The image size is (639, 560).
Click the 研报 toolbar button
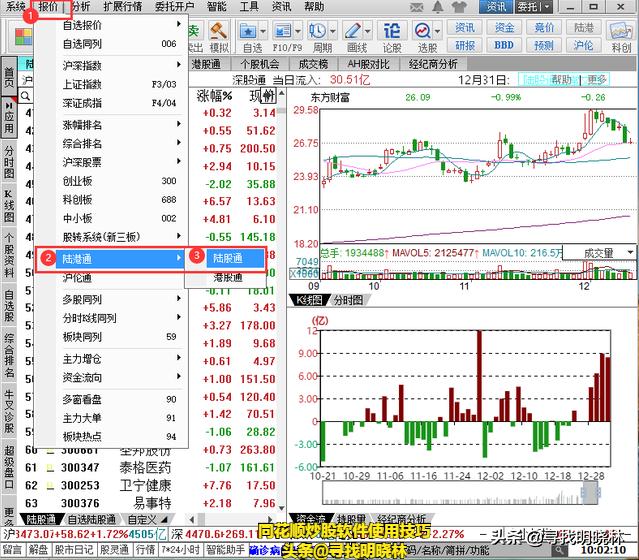pos(464,45)
